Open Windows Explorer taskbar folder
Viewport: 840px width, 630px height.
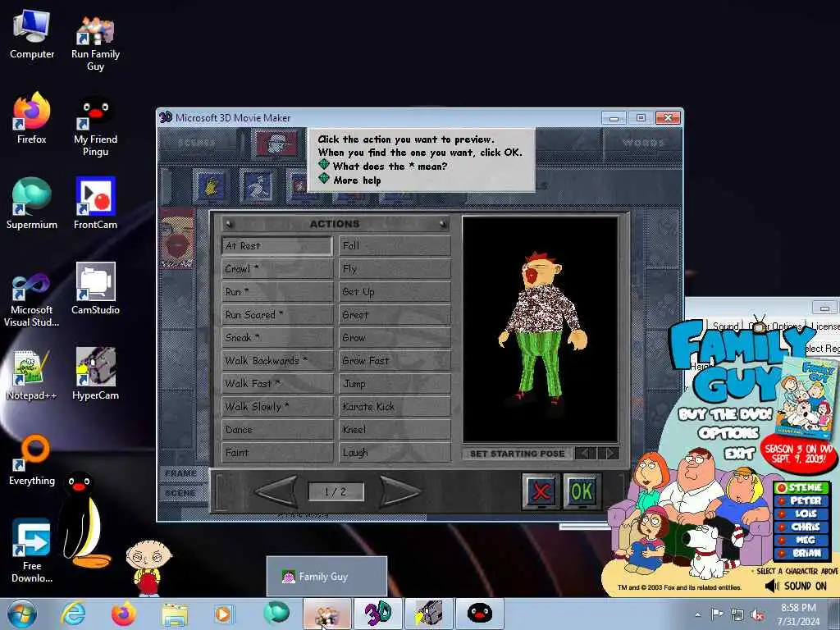175,615
